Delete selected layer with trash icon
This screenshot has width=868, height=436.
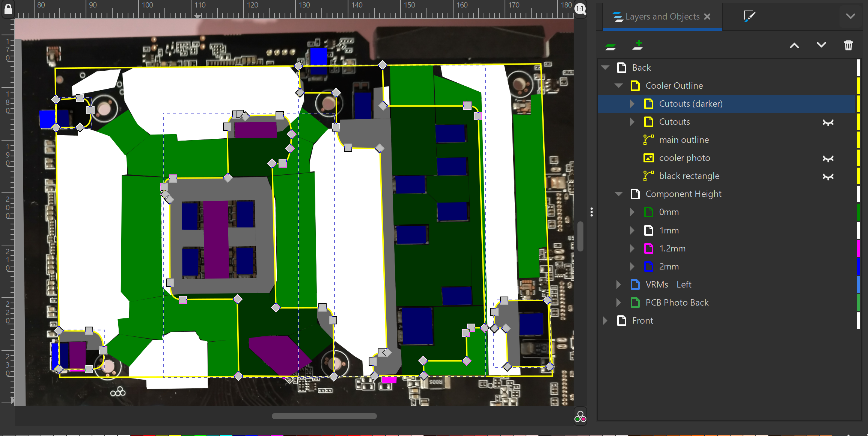point(848,45)
